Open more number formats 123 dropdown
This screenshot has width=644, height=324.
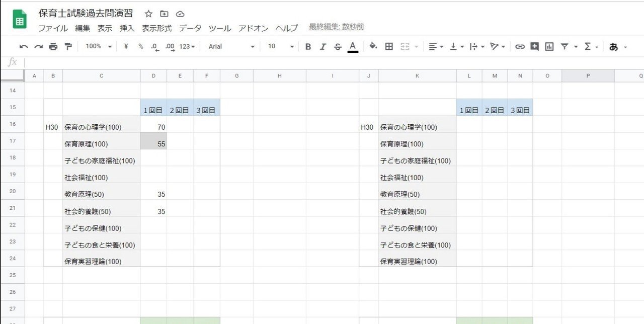coord(187,46)
